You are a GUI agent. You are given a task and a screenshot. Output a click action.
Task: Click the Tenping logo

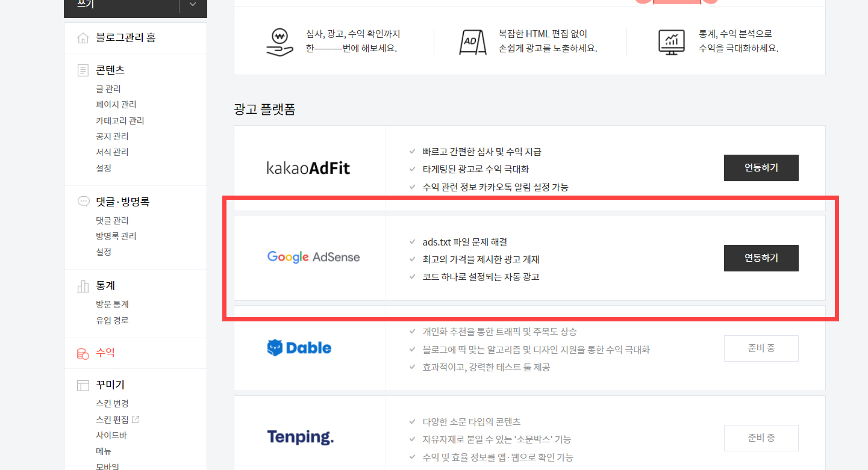click(301, 438)
